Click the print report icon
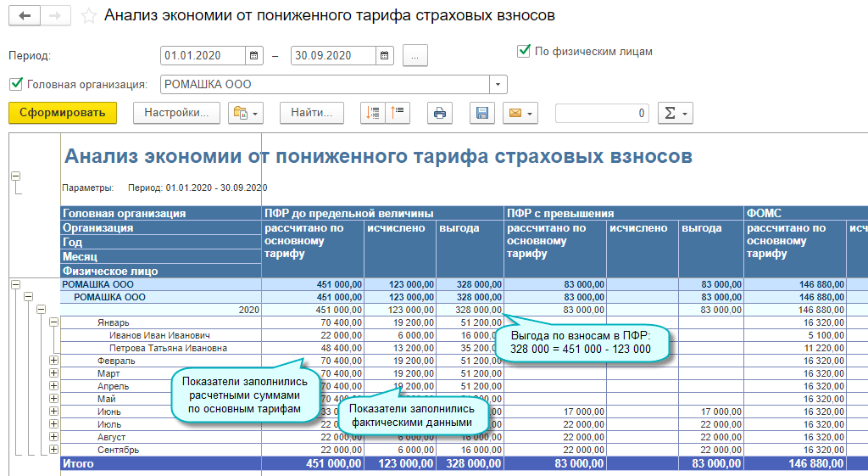868x476 pixels. [x=440, y=113]
